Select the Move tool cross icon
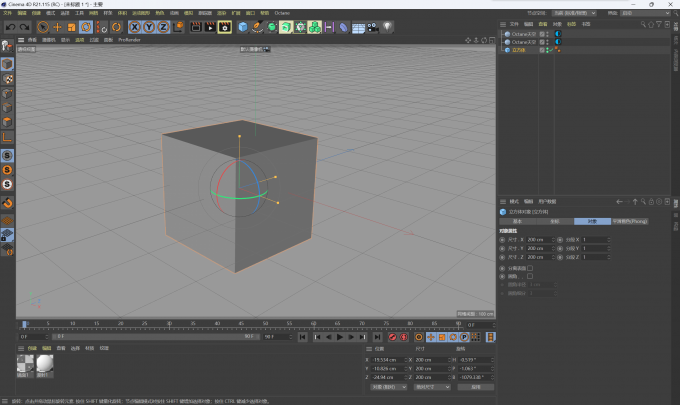Viewport: 680px width, 405px height. tap(57, 27)
